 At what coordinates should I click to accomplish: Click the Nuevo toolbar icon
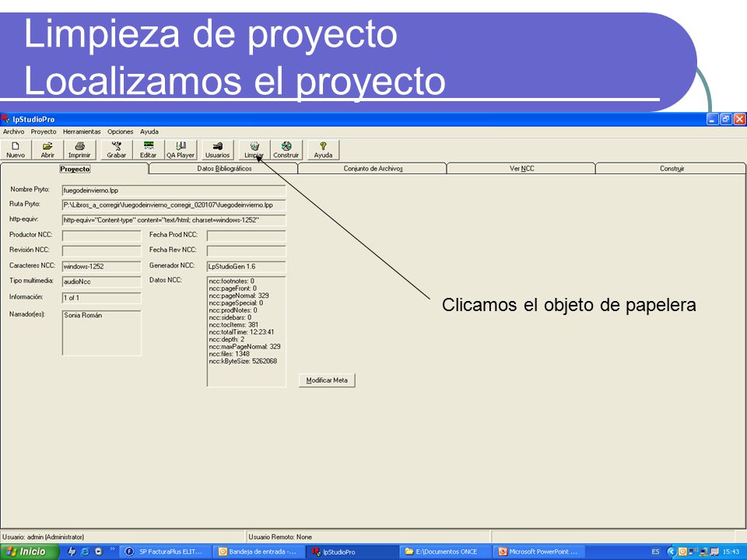point(16,150)
